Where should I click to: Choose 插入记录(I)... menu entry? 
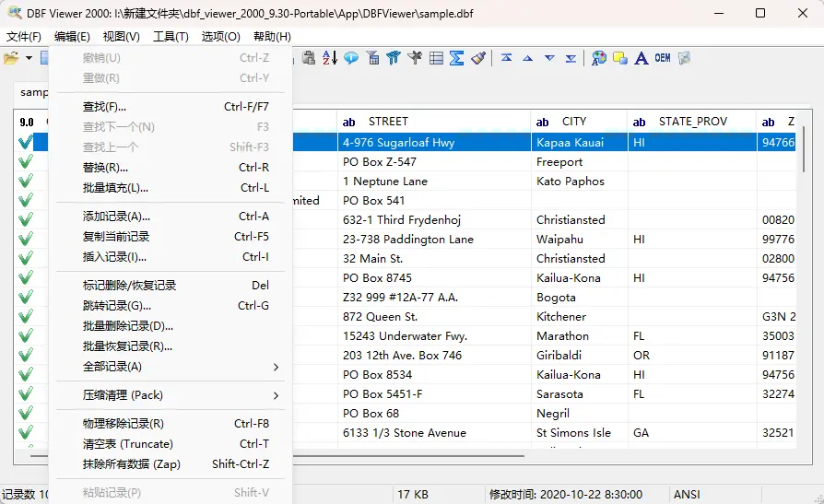[171, 256]
